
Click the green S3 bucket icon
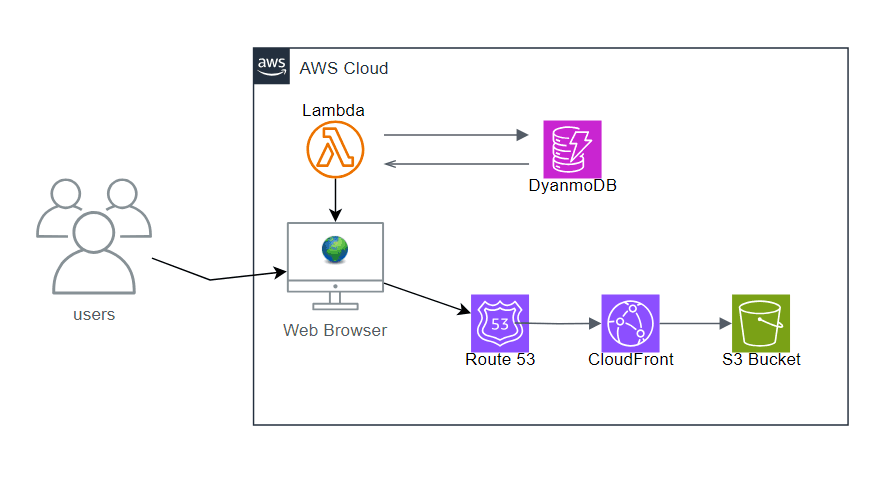point(761,323)
